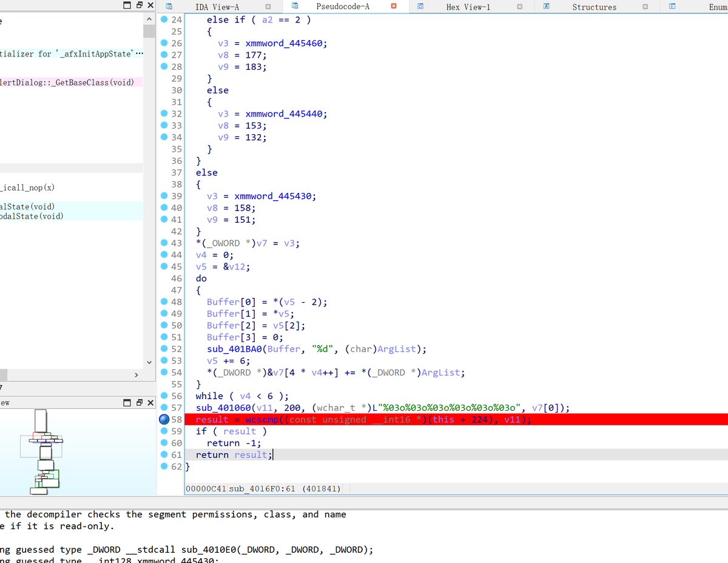This screenshot has height=563, width=728.
Task: Select the alState(void) function row
Action: coord(71,207)
